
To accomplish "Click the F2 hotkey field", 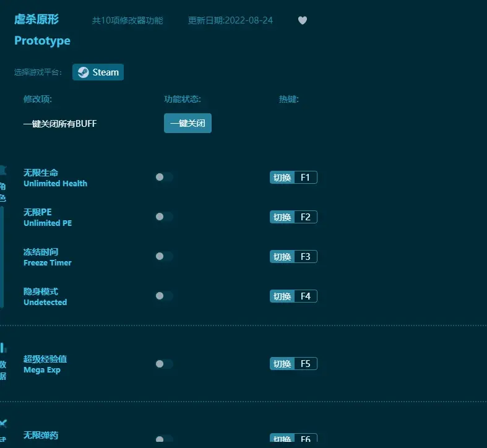I will 306,217.
